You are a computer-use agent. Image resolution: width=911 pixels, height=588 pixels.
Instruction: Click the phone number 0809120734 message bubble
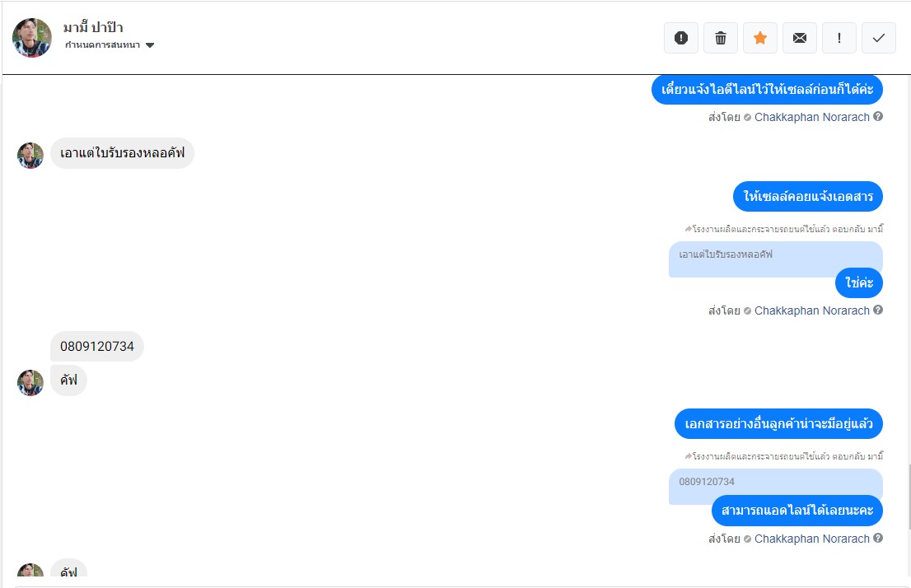pos(97,346)
